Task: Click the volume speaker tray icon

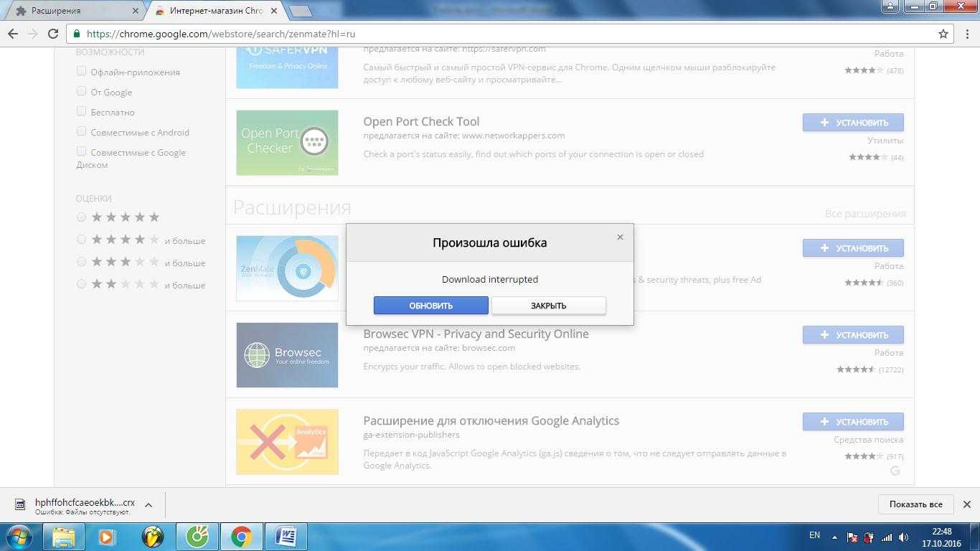Action: pos(904,537)
